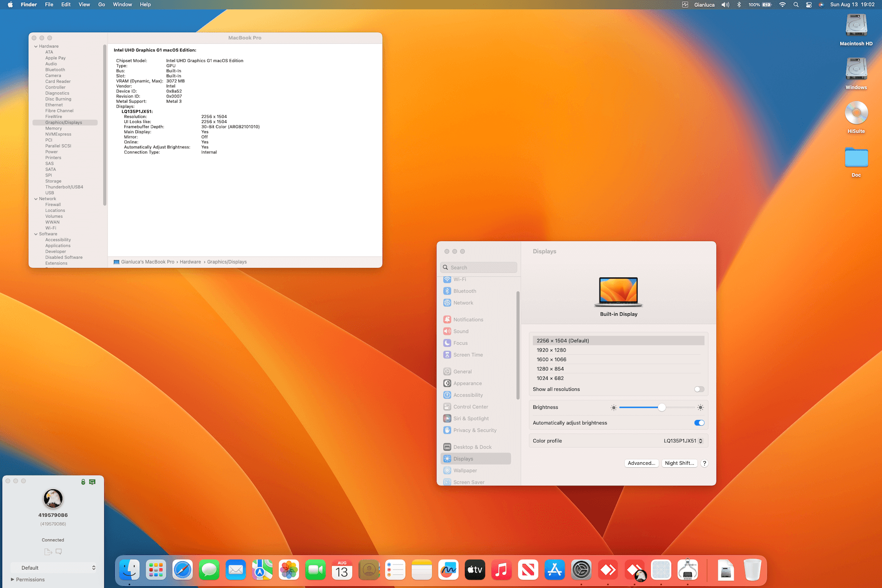Screen dimensions: 882x588
Task: Launch Safari from the Dock
Action: pyautogui.click(x=182, y=570)
